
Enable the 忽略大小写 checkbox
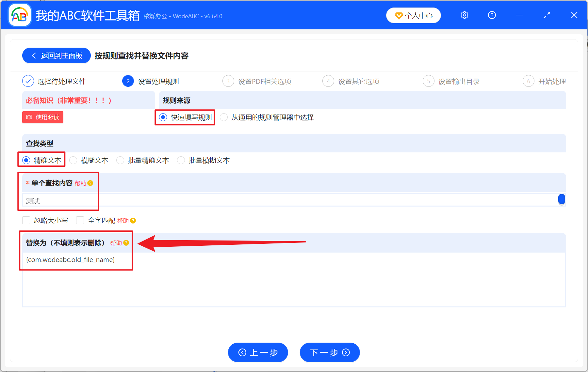pyautogui.click(x=26, y=220)
